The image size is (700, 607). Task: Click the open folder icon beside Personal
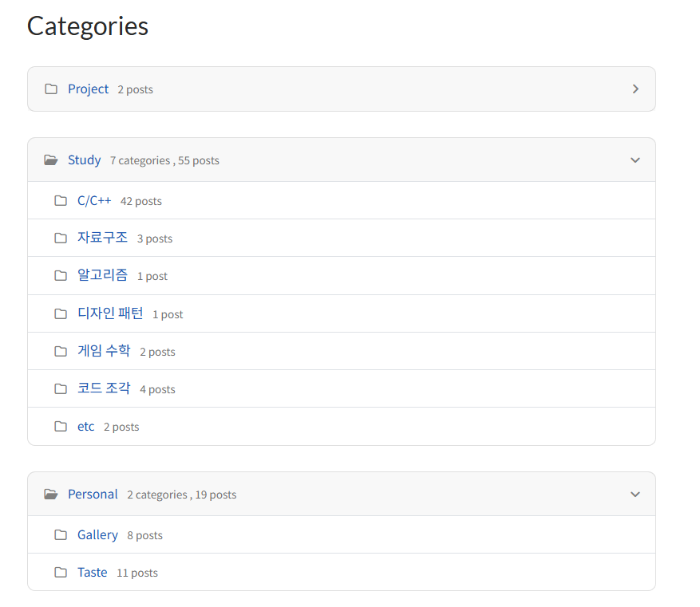[x=51, y=495]
